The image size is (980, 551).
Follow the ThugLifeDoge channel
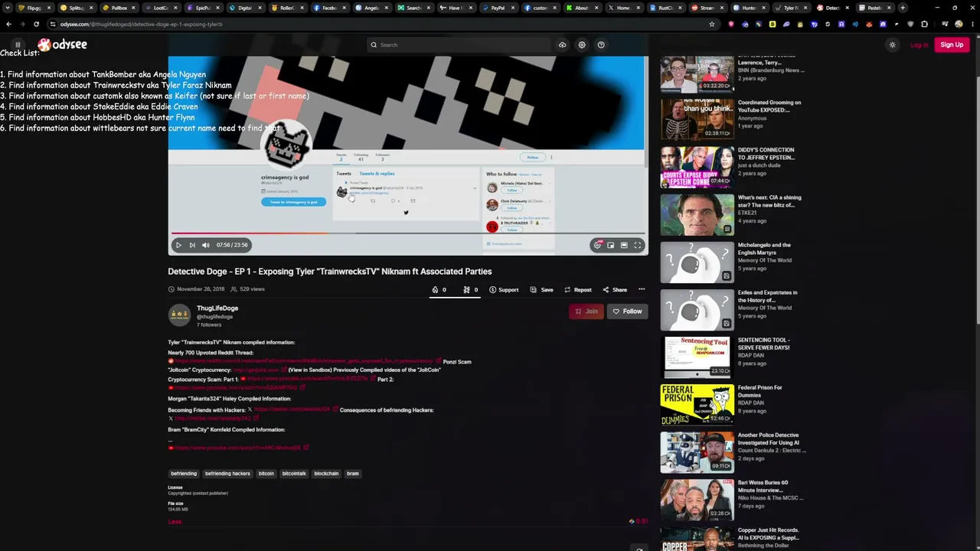628,311
